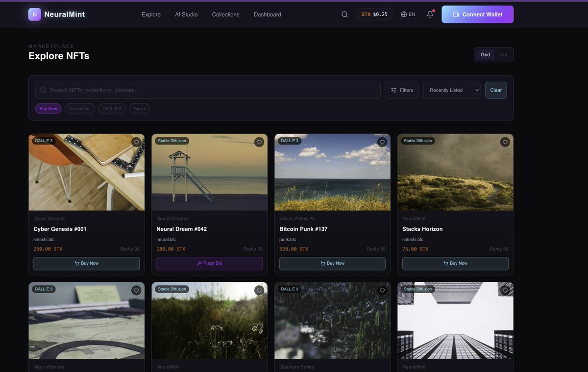Open Collections navigation item

[225, 14]
